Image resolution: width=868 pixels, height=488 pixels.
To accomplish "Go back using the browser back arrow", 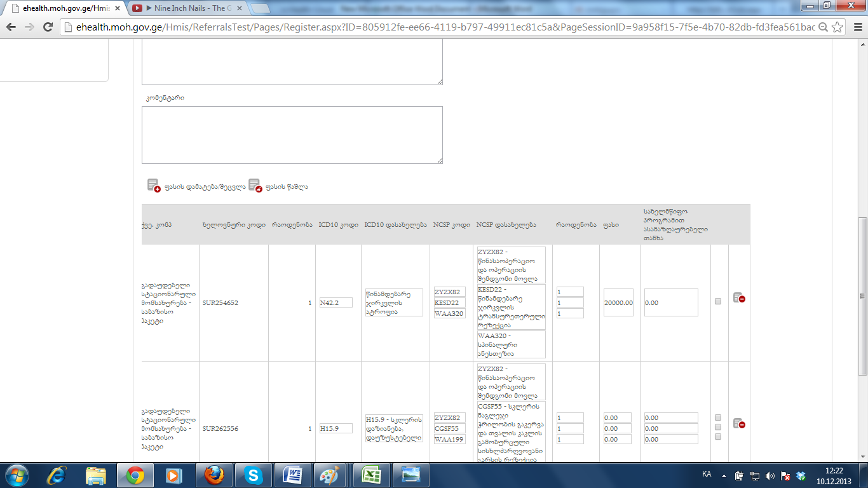I will coord(11,27).
